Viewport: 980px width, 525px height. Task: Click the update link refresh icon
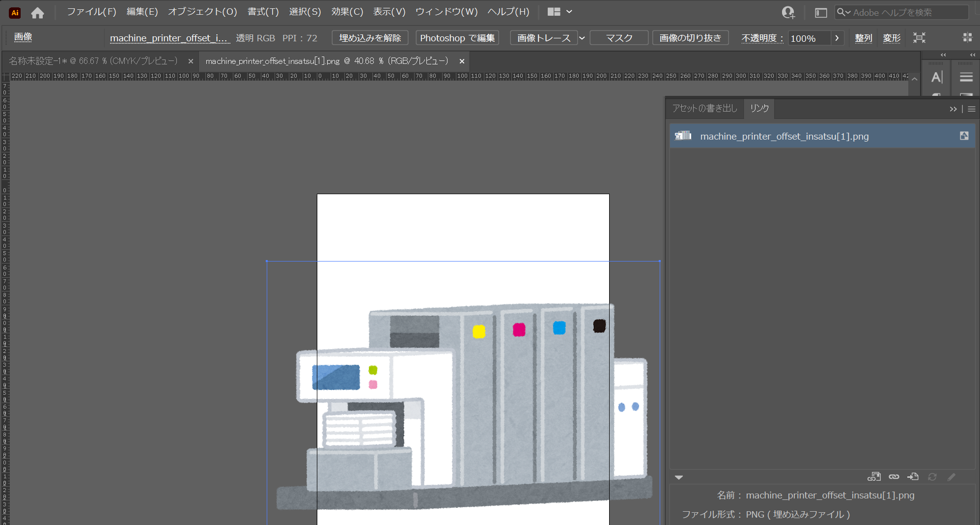(932, 477)
